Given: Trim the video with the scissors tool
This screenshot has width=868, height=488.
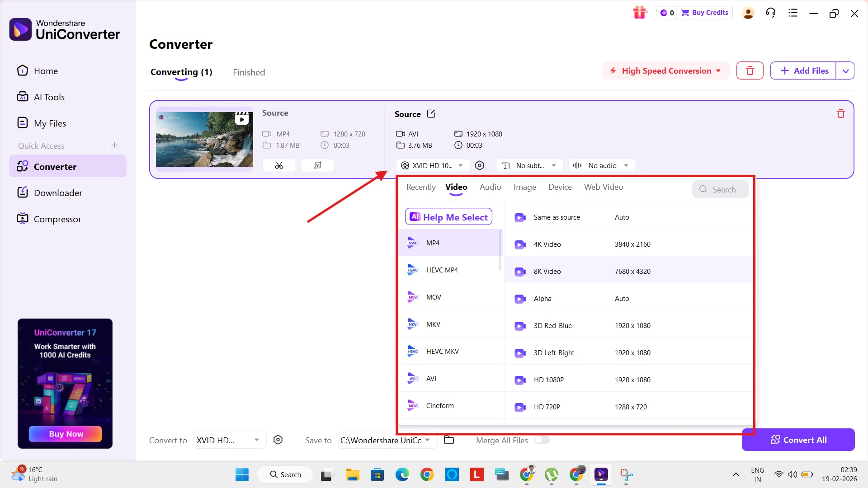Looking at the screenshot, I should pyautogui.click(x=279, y=165).
